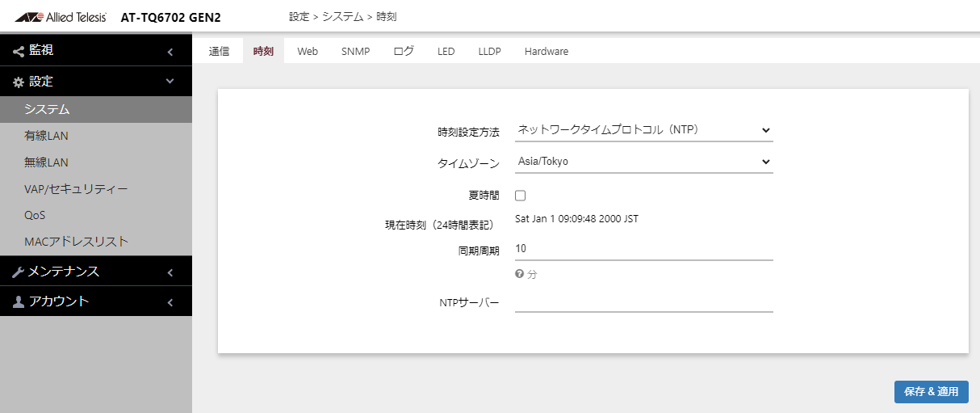Image resolution: width=980 pixels, height=413 pixels.
Task: Click the wrench icon beside メンテナンス
Action: (x=19, y=272)
